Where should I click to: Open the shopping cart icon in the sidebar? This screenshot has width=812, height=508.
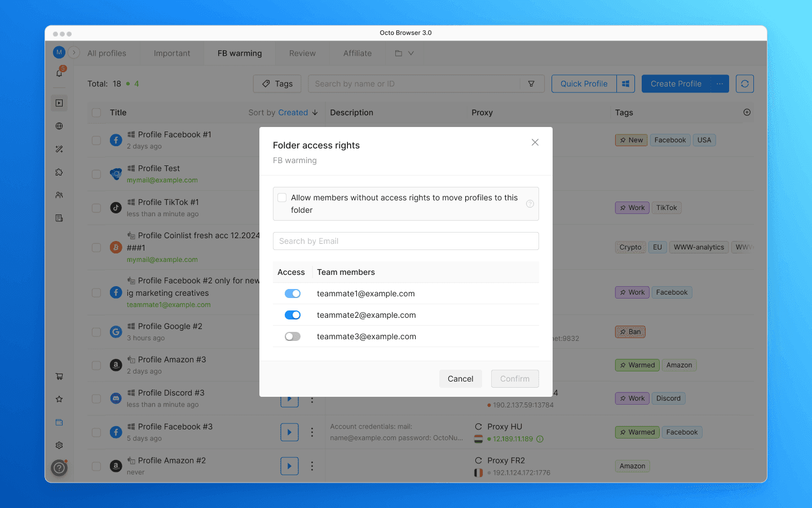point(59,376)
